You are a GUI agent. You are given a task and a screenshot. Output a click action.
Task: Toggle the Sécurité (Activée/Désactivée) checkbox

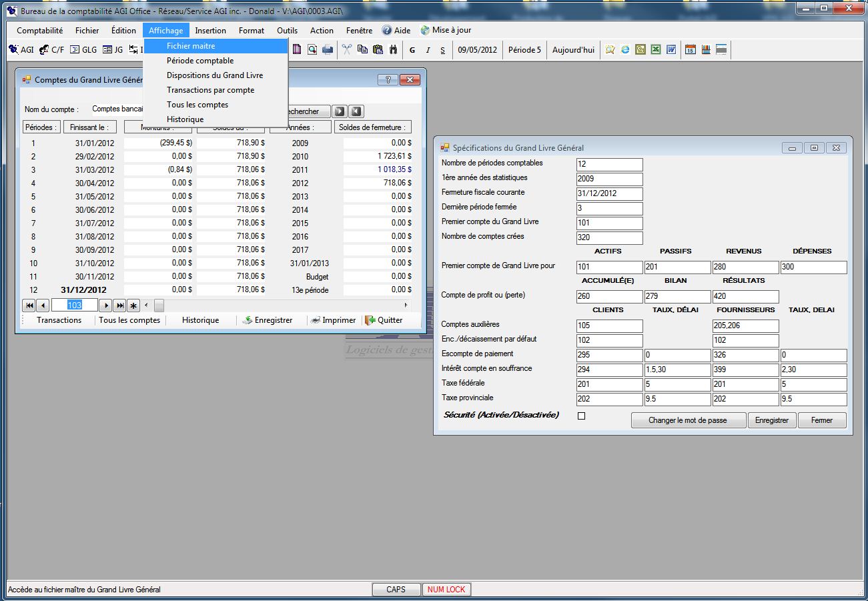[x=581, y=416]
